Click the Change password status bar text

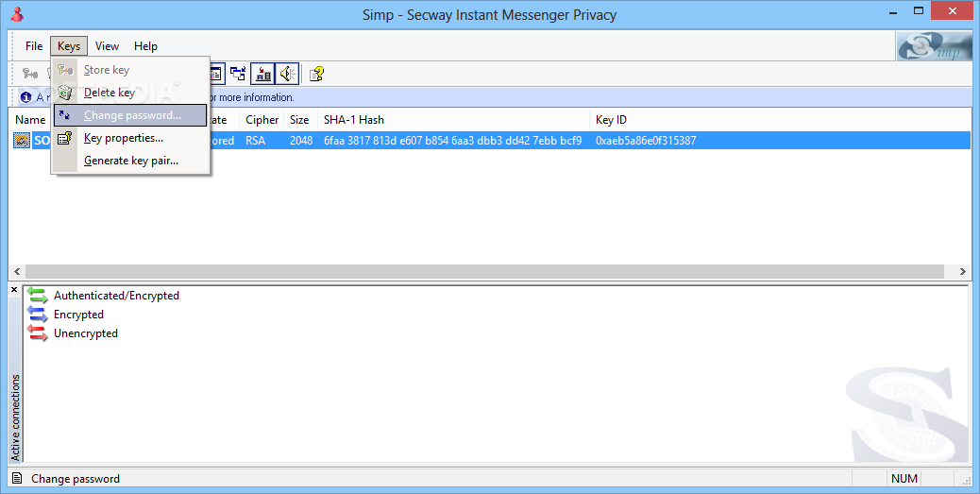click(x=76, y=478)
